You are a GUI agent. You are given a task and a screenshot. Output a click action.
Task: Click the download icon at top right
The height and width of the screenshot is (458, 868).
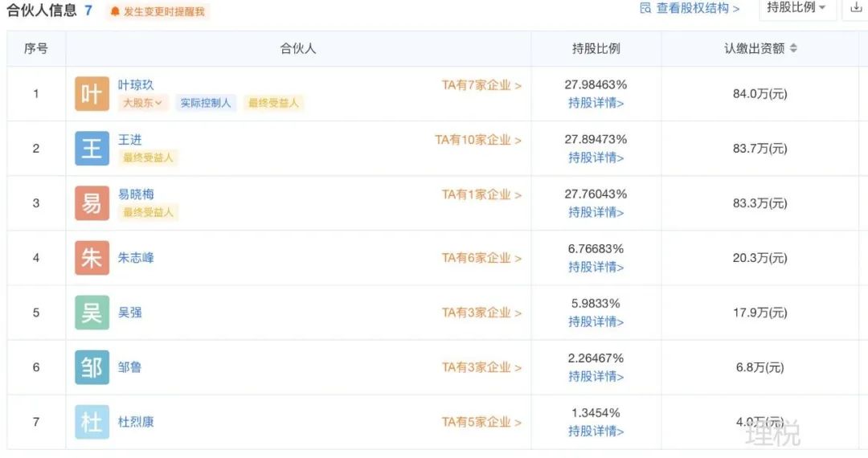(x=855, y=8)
